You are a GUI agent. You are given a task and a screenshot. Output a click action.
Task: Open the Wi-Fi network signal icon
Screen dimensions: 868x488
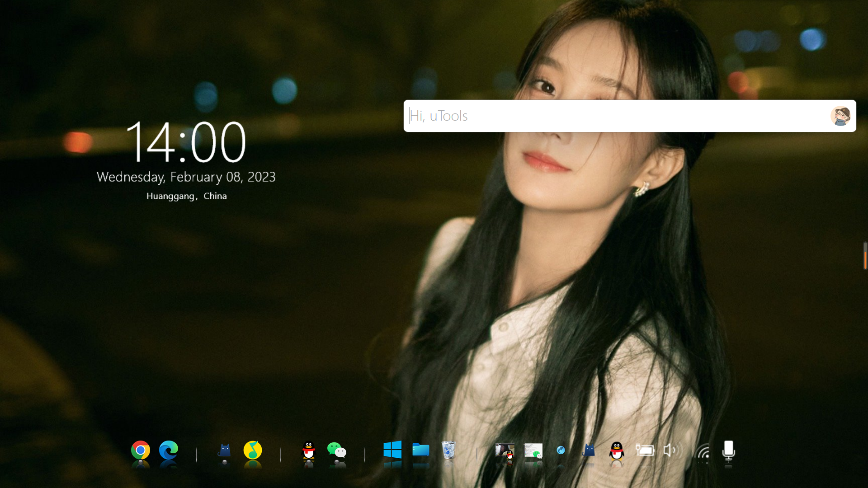coord(703,451)
